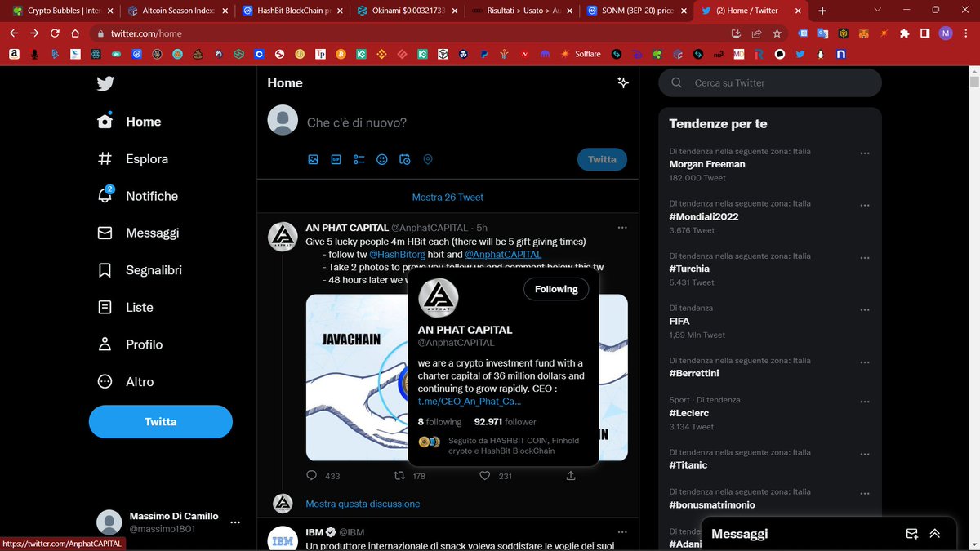Open the MetaMask fox extension
This screenshot has width=980, height=551.
point(864,33)
